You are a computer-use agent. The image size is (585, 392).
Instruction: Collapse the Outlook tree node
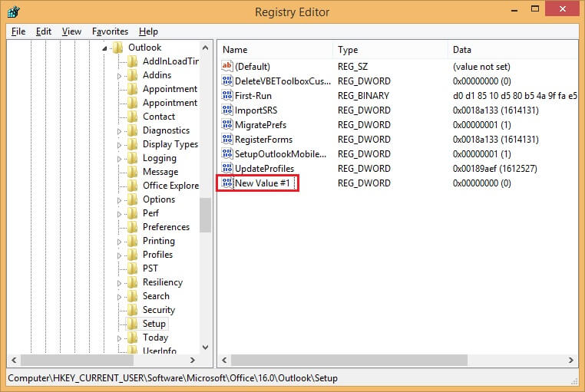click(x=105, y=48)
